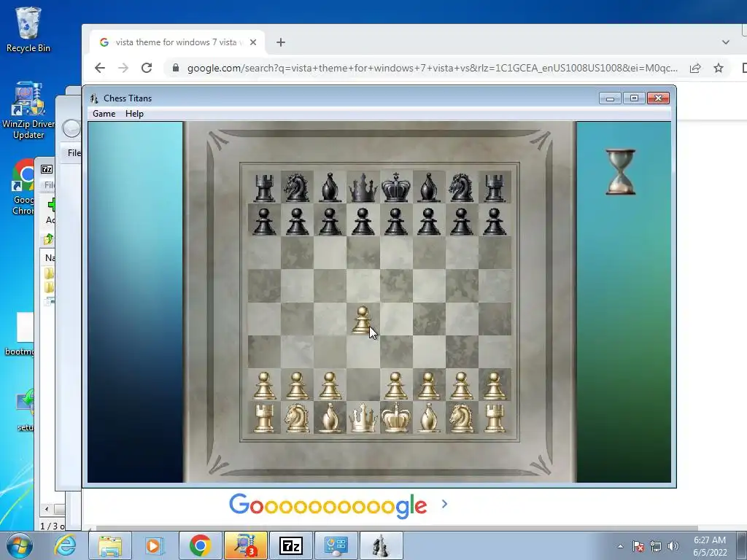Show hidden system tray icons
747x560 pixels.
(620, 546)
